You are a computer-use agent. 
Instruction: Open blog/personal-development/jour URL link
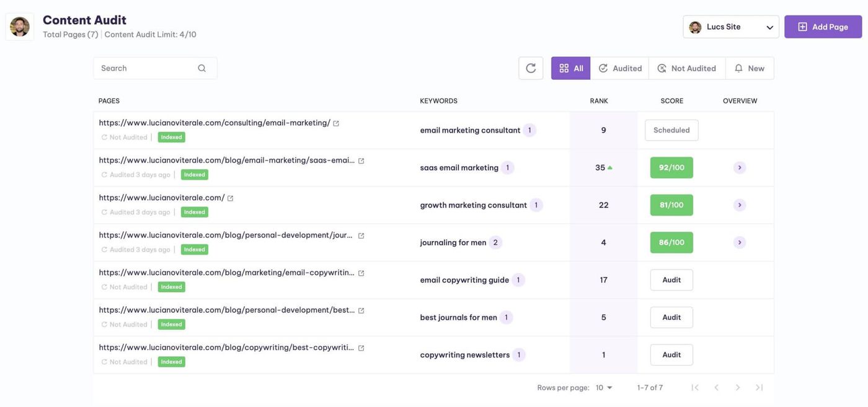(x=226, y=235)
